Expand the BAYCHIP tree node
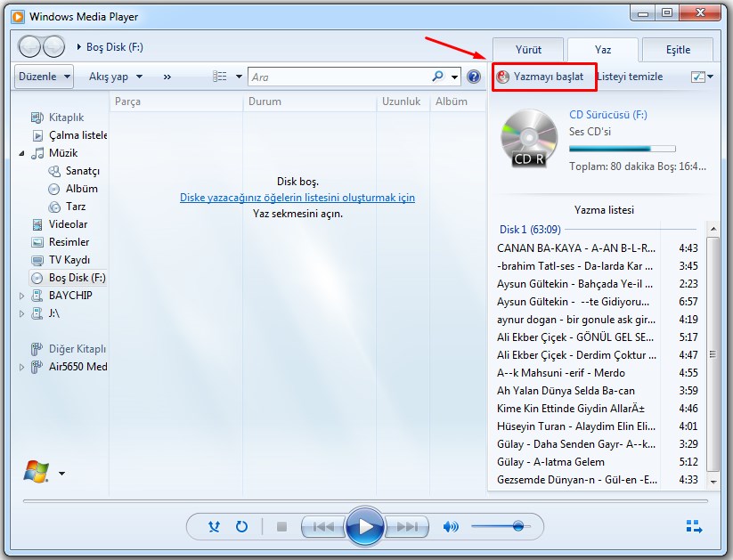This screenshot has width=733, height=560. (22, 296)
